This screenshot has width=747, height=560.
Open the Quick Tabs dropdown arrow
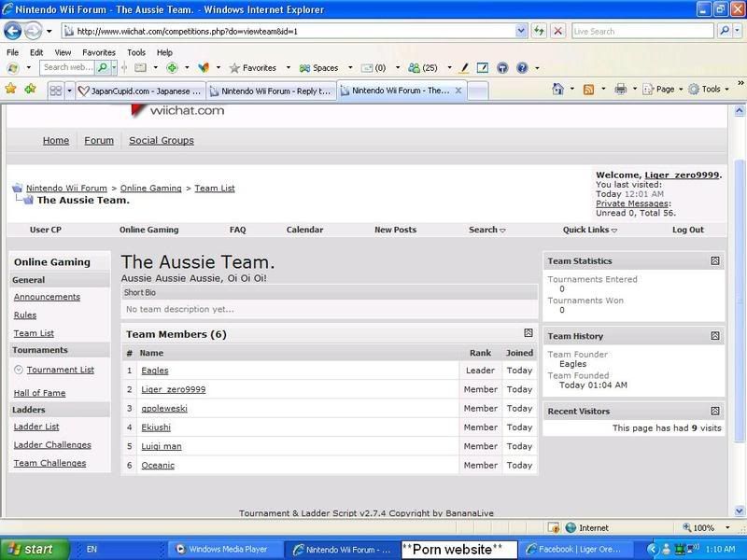(x=69, y=91)
